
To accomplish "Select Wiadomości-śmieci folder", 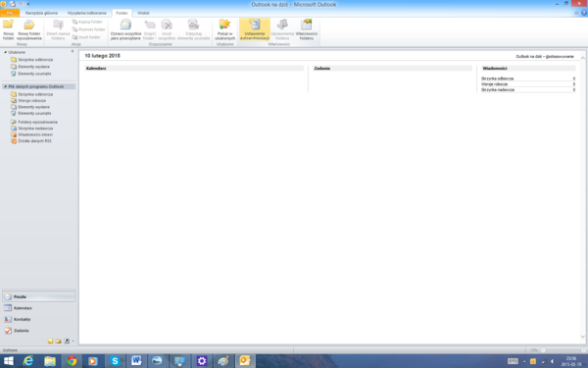I will pos(35,134).
